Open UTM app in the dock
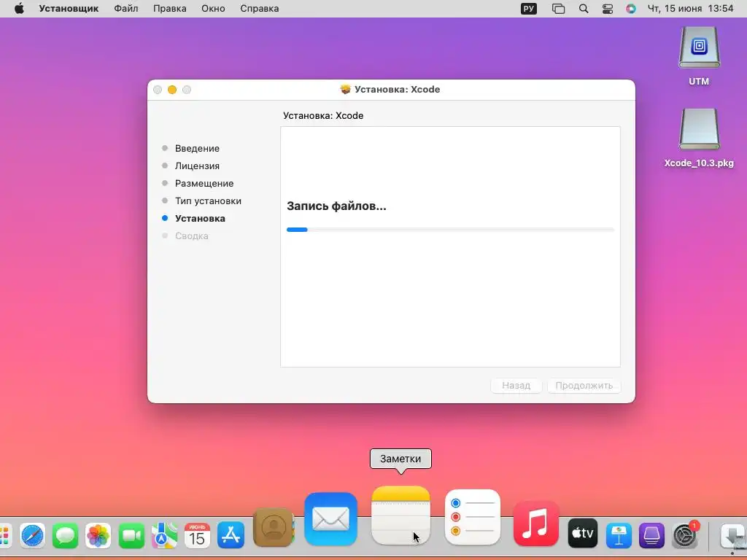The width and height of the screenshot is (747, 560). [x=651, y=535]
